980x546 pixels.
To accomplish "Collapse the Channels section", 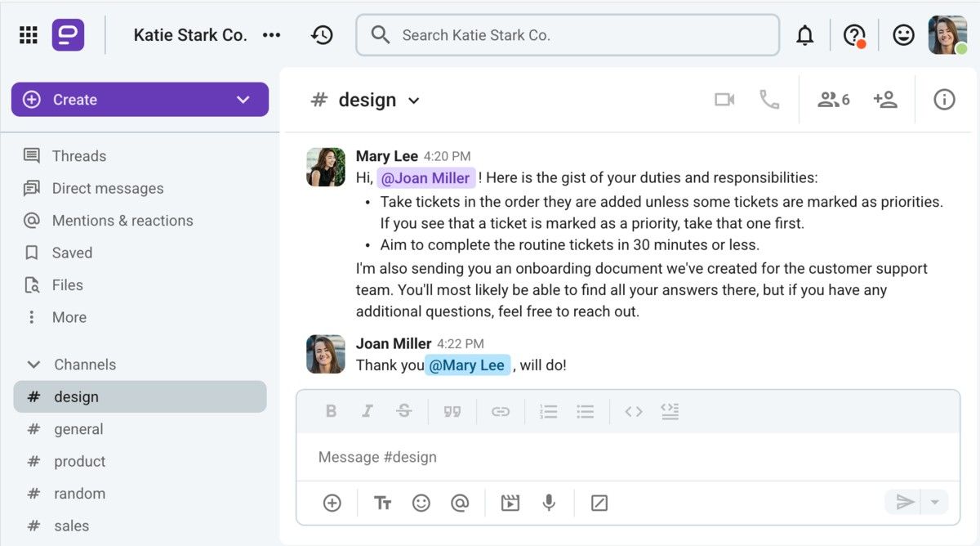I will tap(33, 365).
